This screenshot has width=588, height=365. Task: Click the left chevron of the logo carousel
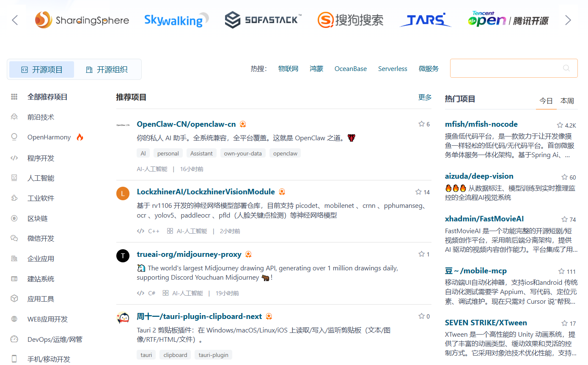point(15,20)
